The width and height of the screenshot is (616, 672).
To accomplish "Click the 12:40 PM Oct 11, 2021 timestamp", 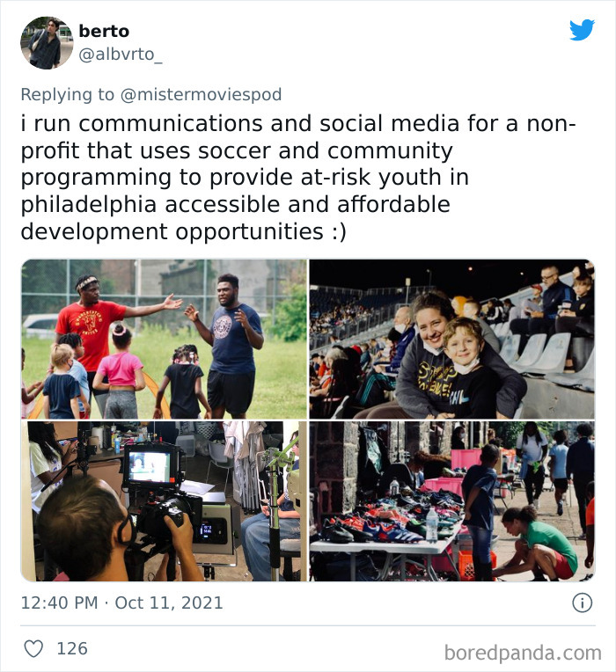I will tap(121, 603).
